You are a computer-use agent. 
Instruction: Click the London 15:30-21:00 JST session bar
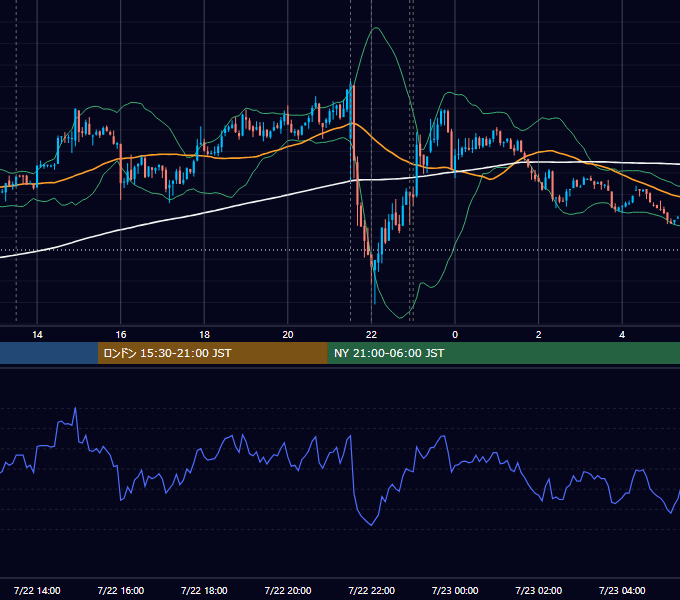212,353
